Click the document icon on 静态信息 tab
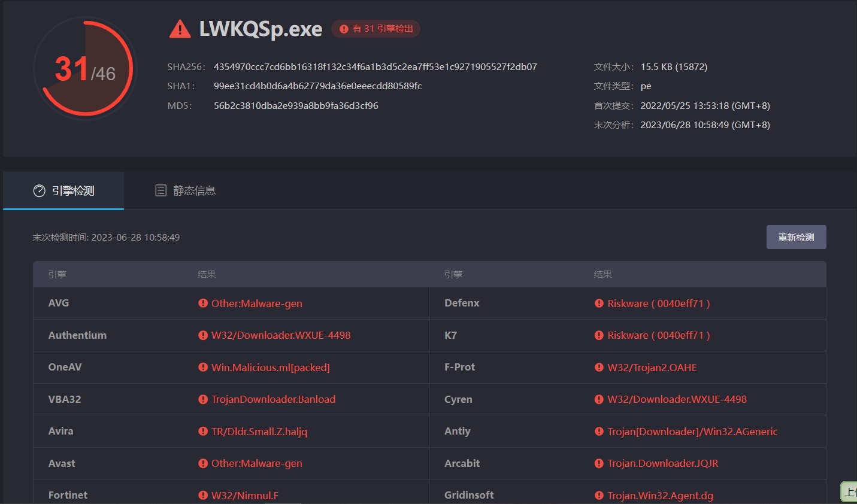Screen dimensions: 857x504 pos(161,191)
